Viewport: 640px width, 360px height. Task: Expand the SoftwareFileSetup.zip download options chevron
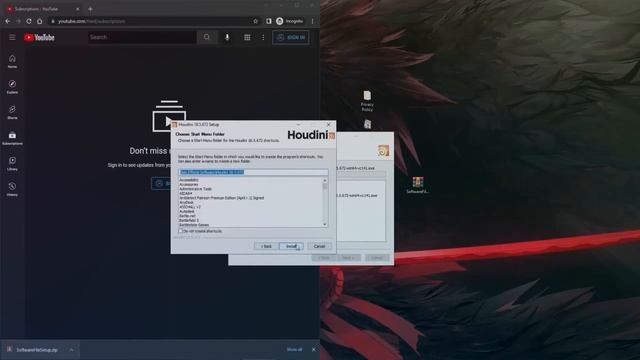click(71, 350)
